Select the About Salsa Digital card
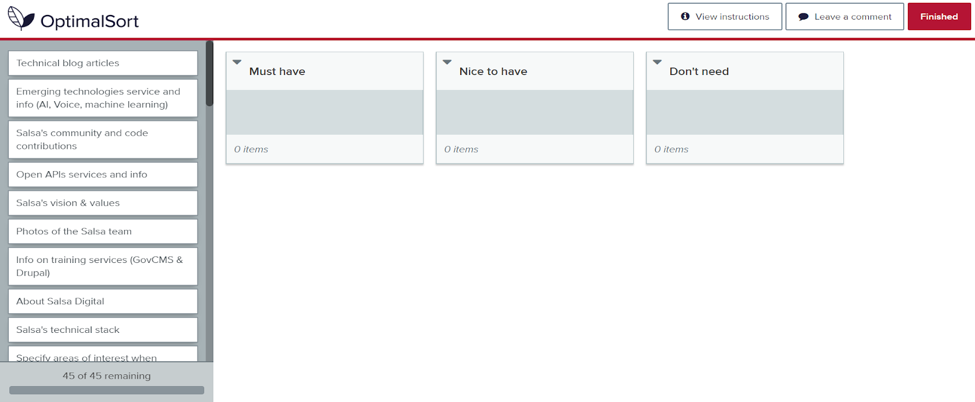This screenshot has height=402, width=975. click(x=103, y=301)
